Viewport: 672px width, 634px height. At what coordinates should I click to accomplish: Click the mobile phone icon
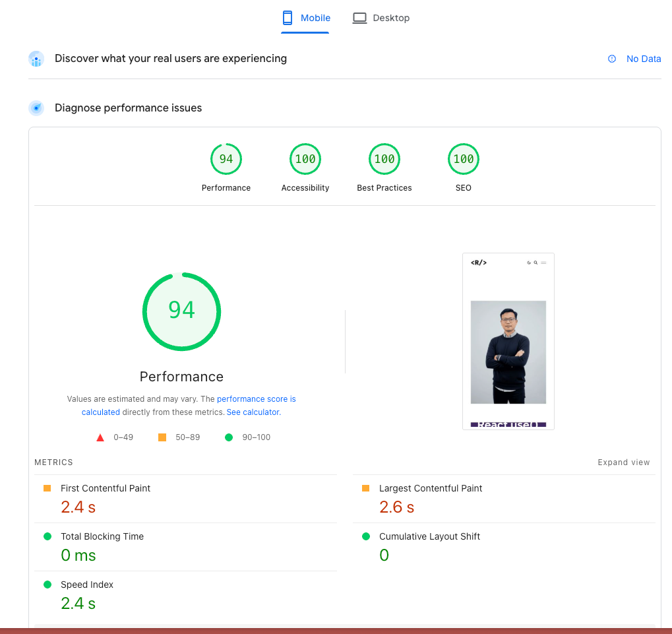[288, 18]
